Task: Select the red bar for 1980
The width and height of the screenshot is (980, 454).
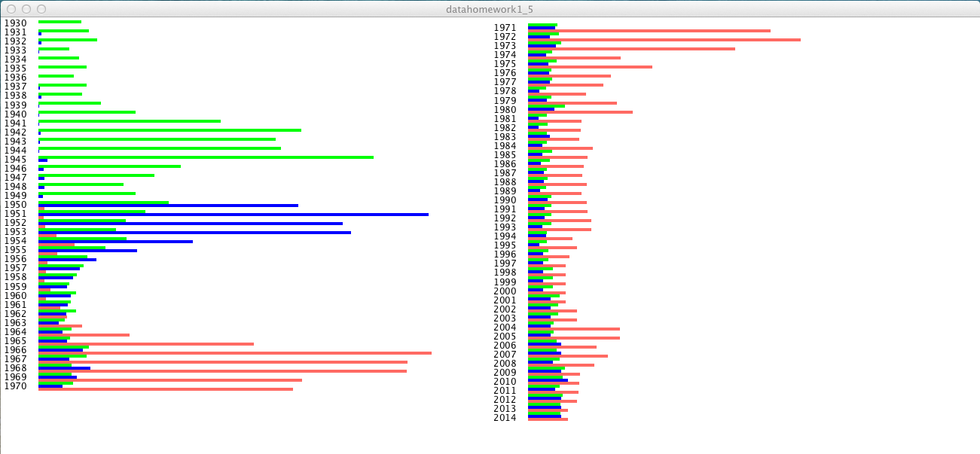Action: tap(603, 112)
